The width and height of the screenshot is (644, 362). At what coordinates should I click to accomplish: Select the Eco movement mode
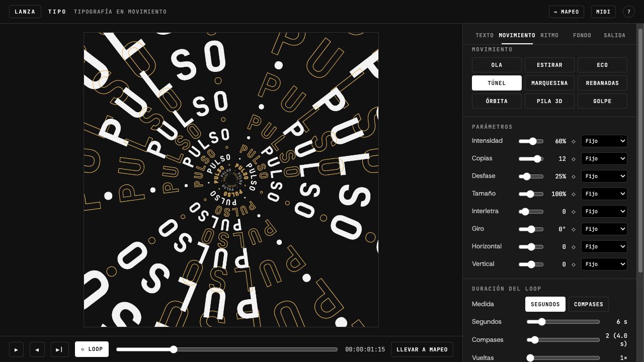[x=602, y=65]
